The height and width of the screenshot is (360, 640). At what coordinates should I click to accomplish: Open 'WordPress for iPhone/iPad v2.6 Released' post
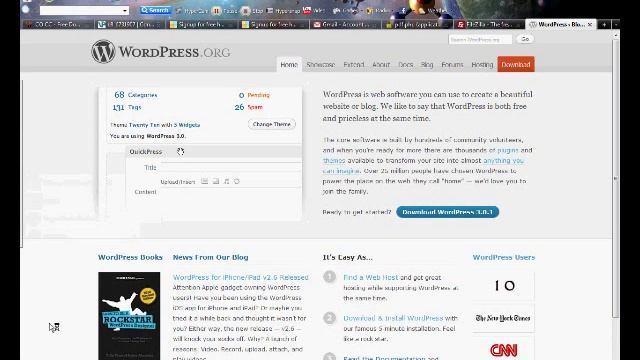[x=240, y=278]
